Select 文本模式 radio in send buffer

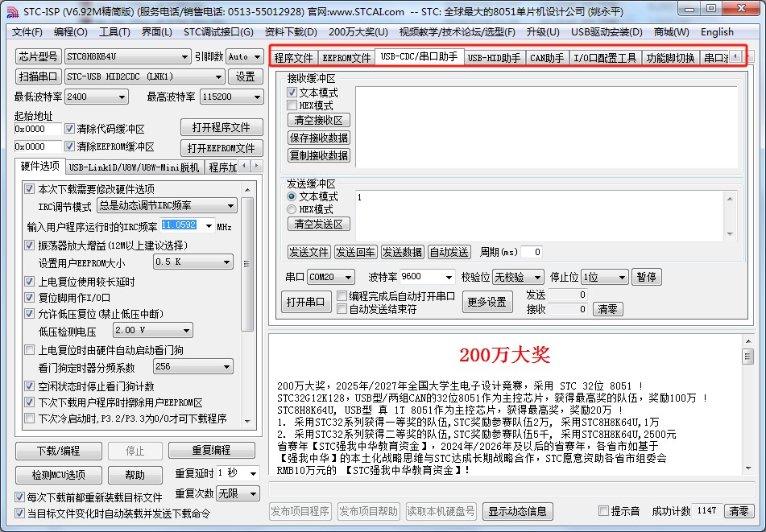click(292, 196)
